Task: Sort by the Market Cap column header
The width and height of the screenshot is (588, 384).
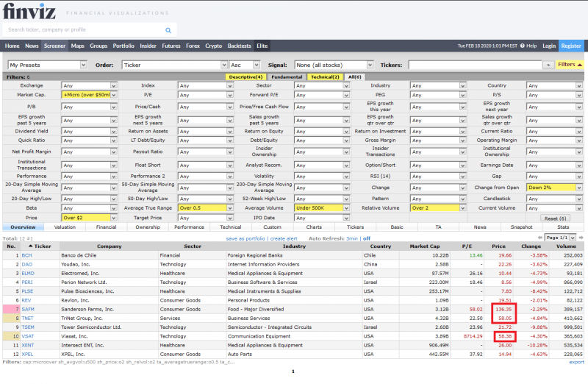Action: click(x=425, y=246)
